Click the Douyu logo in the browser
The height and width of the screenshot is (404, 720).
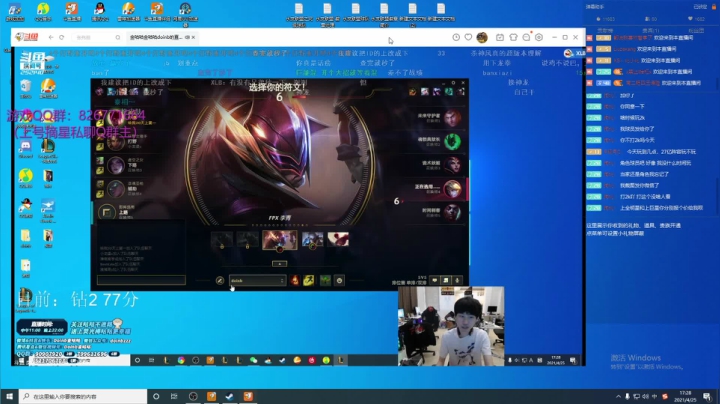[x=27, y=37]
